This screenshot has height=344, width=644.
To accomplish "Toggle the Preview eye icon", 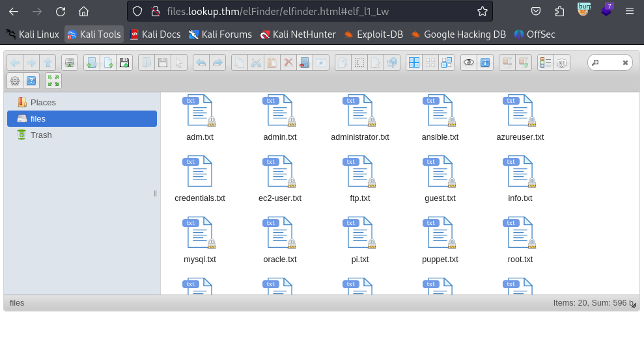I will tap(469, 62).
